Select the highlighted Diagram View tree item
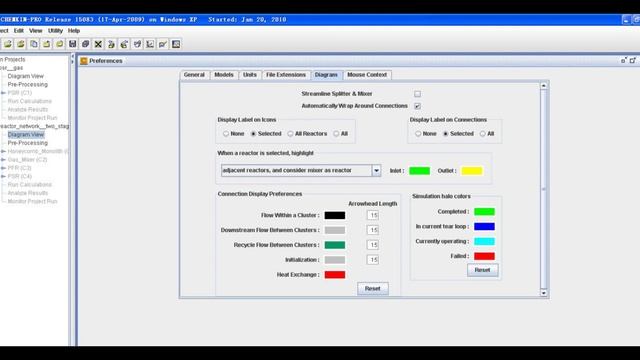The height and width of the screenshot is (360, 640). click(x=26, y=135)
